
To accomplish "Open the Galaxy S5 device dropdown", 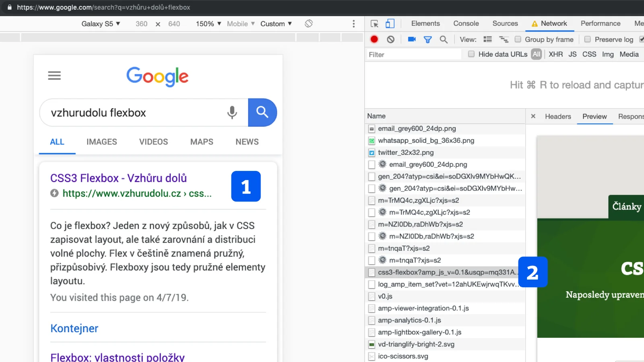I will [x=101, y=24].
